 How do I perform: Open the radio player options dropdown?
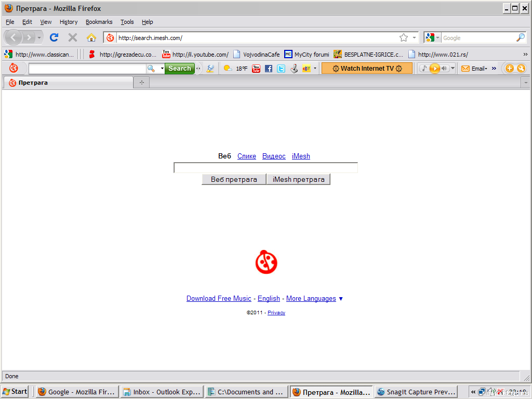453,69
